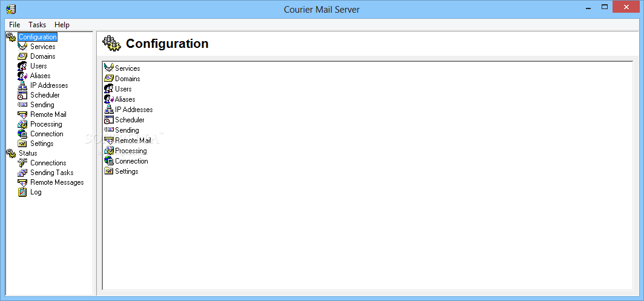Click the Sending icon in left tree
The image size is (644, 301).
pyautogui.click(x=22, y=105)
